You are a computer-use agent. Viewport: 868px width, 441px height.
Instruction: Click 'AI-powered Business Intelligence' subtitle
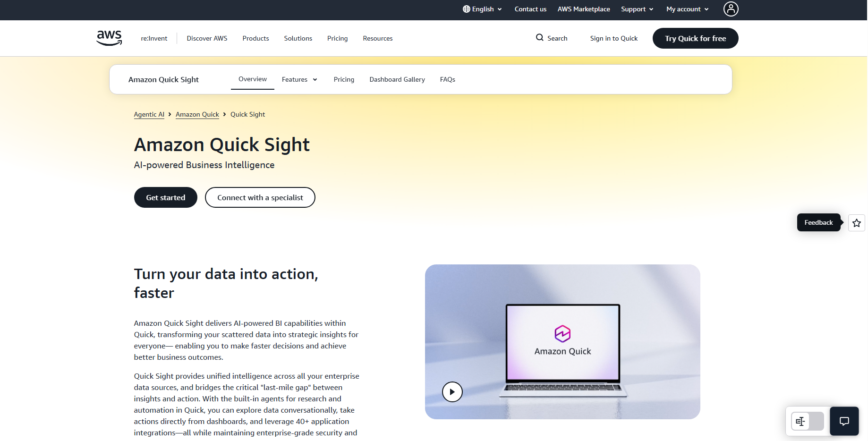[204, 165]
